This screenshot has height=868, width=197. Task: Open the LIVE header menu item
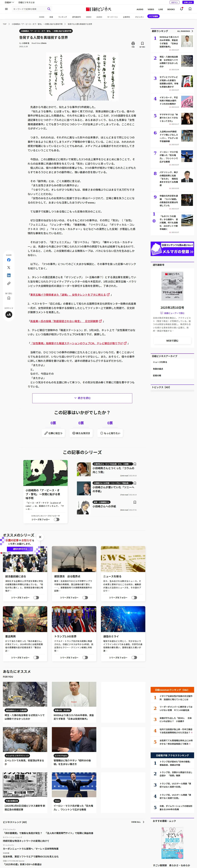click(160, 9)
